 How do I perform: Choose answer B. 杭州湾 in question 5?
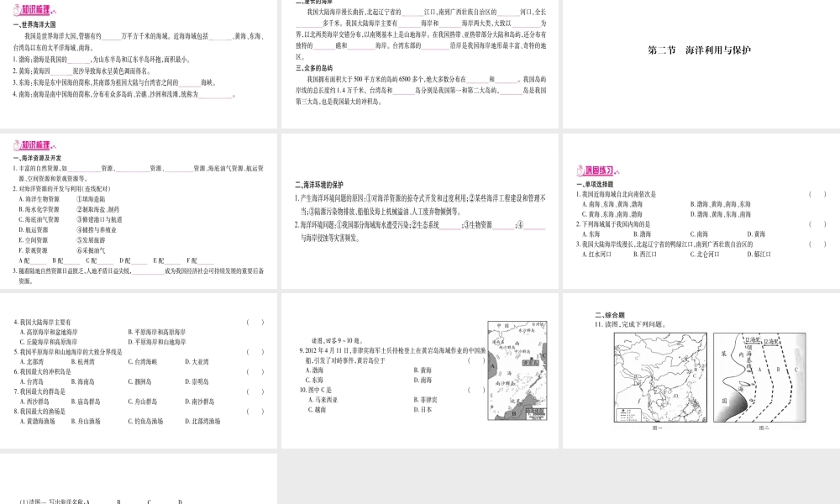pos(82,362)
